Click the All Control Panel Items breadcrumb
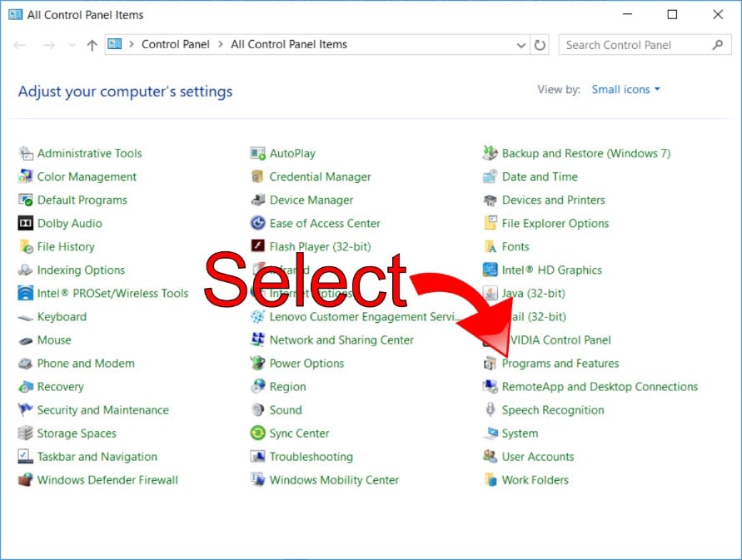Screen dimensions: 742x560 (289, 45)
